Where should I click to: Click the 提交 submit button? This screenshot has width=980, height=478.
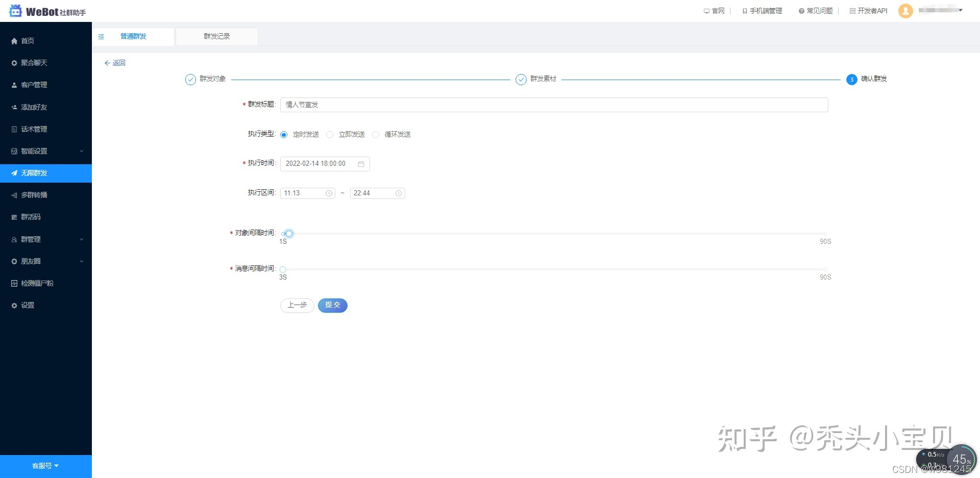click(333, 305)
